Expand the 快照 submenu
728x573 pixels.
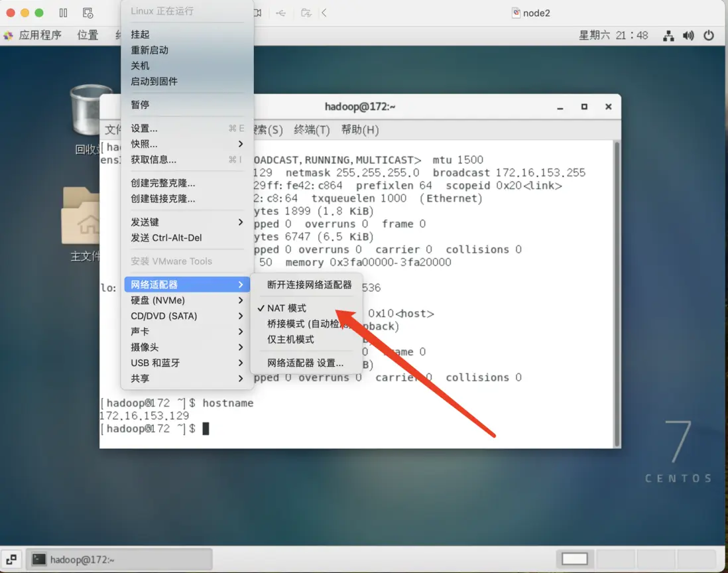click(187, 144)
